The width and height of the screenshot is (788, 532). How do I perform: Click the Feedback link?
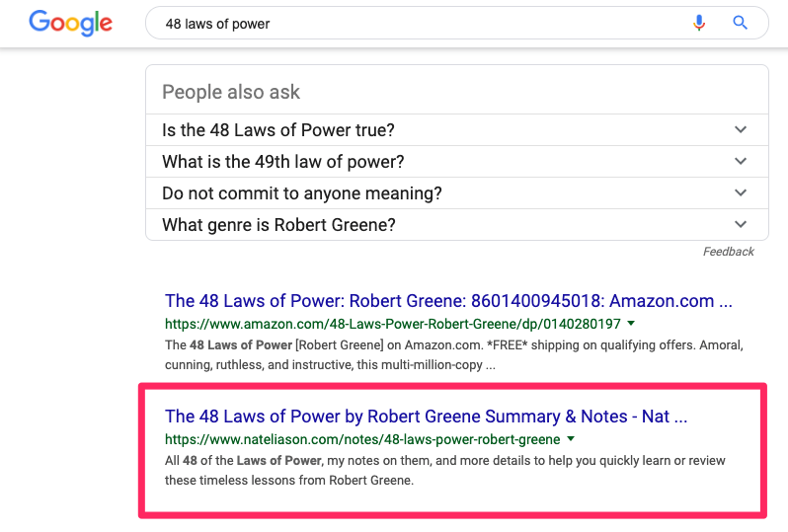click(728, 252)
